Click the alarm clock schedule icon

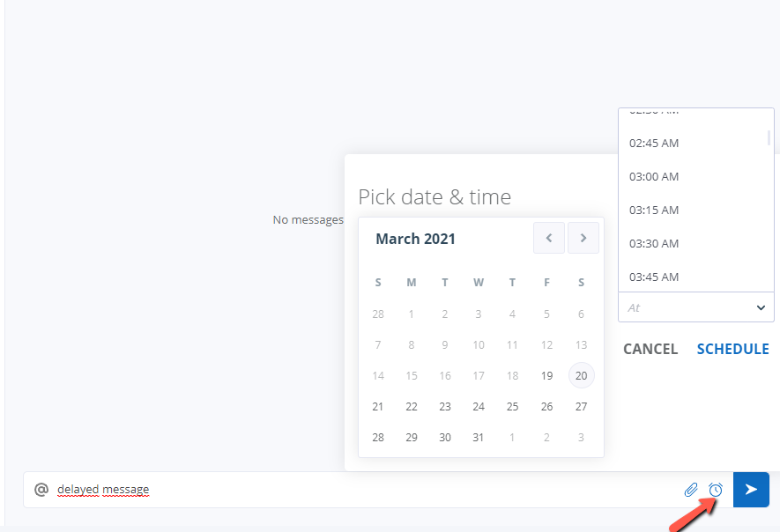716,490
